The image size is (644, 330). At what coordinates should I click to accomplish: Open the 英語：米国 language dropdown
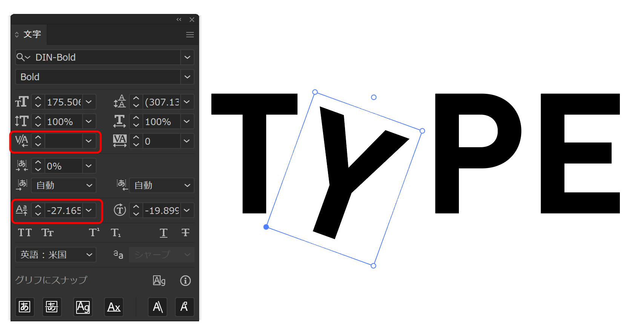(x=56, y=255)
